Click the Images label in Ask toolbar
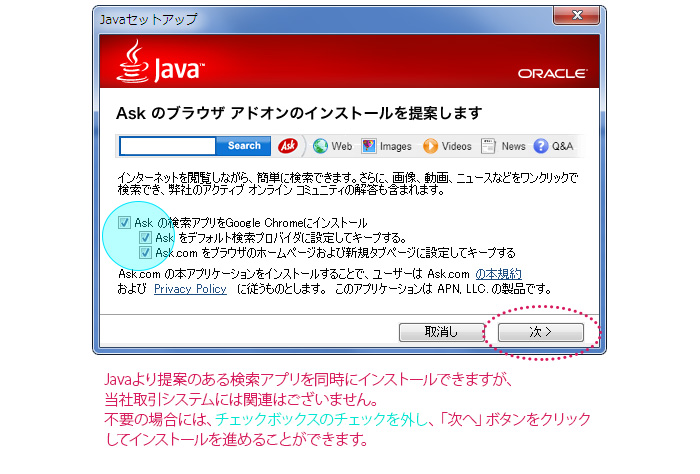The height and width of the screenshot is (474, 700). (x=396, y=146)
